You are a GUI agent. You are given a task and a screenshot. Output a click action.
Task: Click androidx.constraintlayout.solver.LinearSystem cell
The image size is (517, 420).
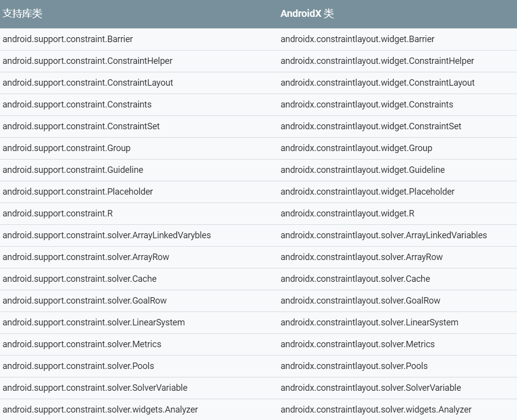click(x=370, y=322)
